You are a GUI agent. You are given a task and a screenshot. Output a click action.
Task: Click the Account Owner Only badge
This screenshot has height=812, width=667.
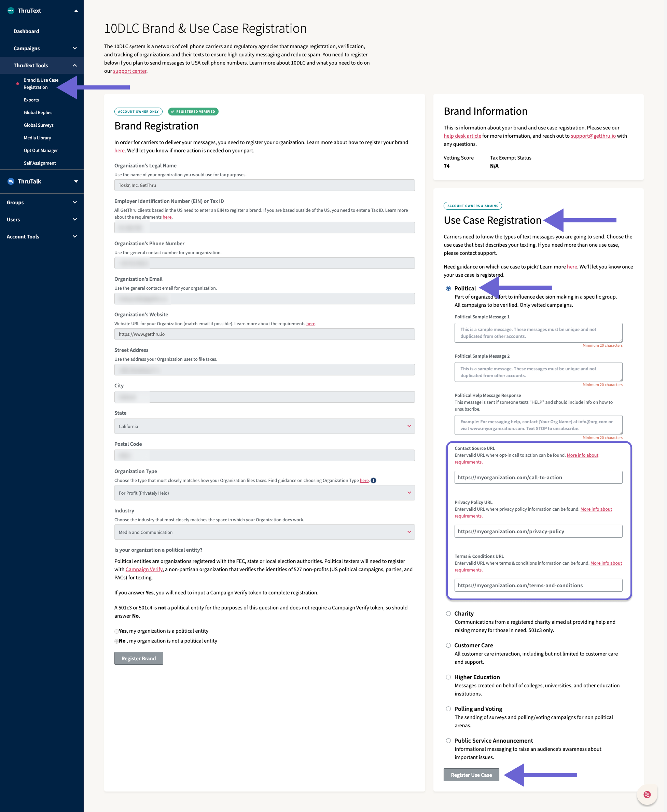coord(138,111)
